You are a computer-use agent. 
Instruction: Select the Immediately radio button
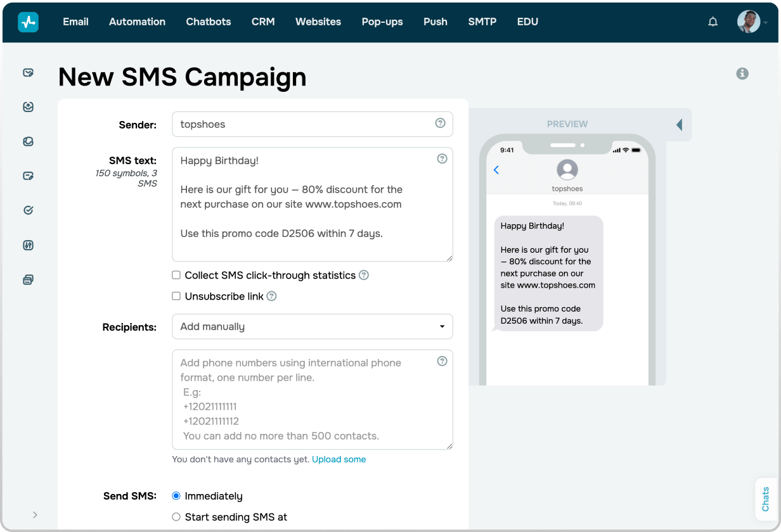tap(176, 496)
